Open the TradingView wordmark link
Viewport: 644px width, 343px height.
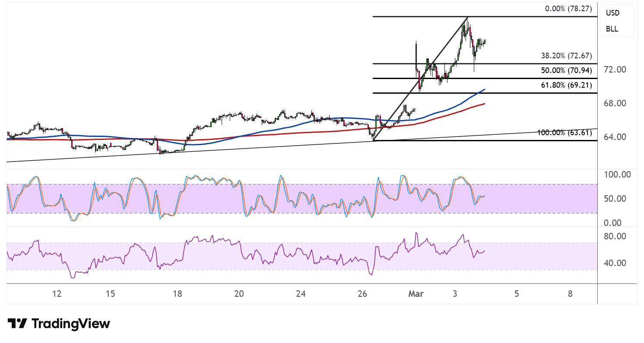71,324
